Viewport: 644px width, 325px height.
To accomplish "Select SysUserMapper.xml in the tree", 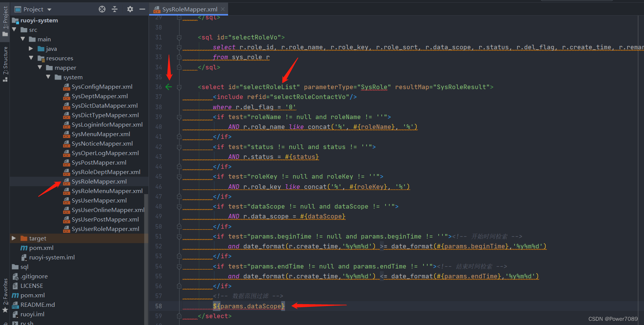I will coord(99,201).
